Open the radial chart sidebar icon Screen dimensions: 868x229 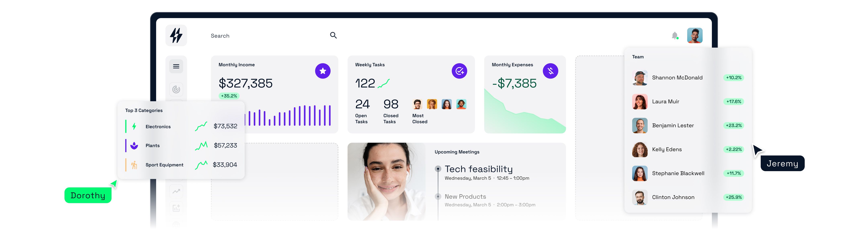(176, 89)
